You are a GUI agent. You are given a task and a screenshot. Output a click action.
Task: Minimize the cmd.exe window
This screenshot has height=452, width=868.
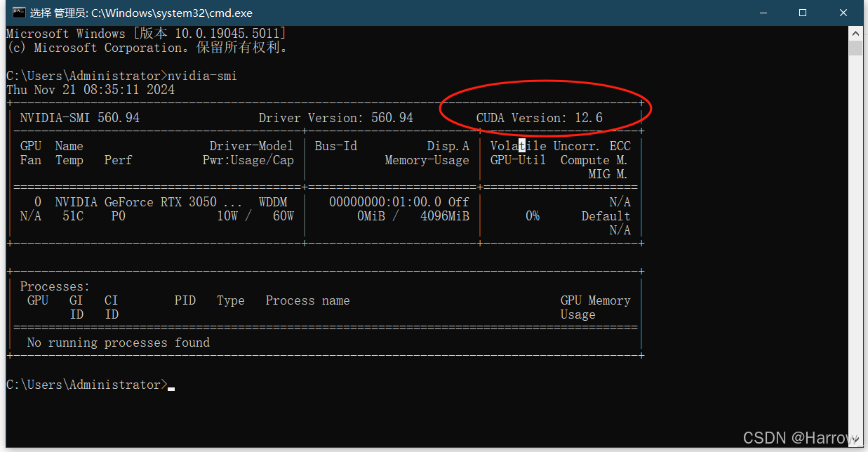[762, 13]
